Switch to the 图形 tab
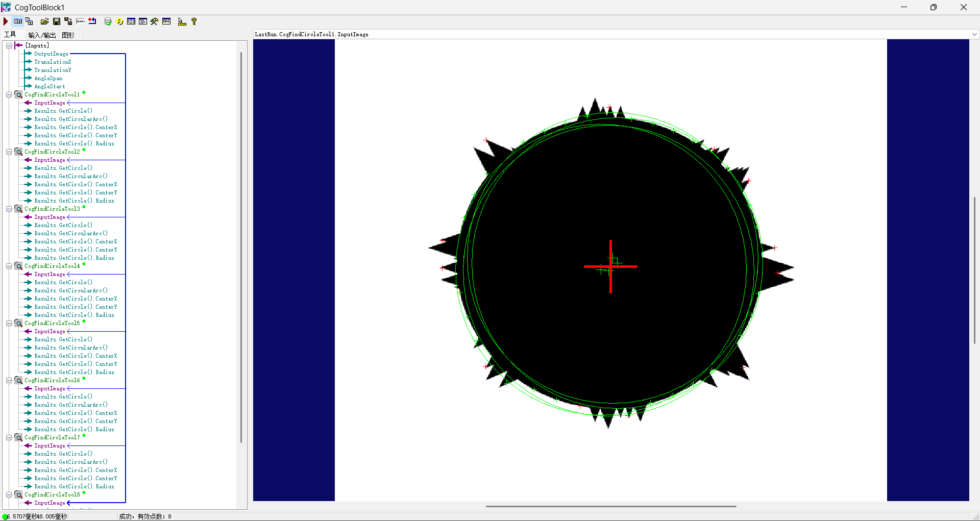 click(x=68, y=35)
